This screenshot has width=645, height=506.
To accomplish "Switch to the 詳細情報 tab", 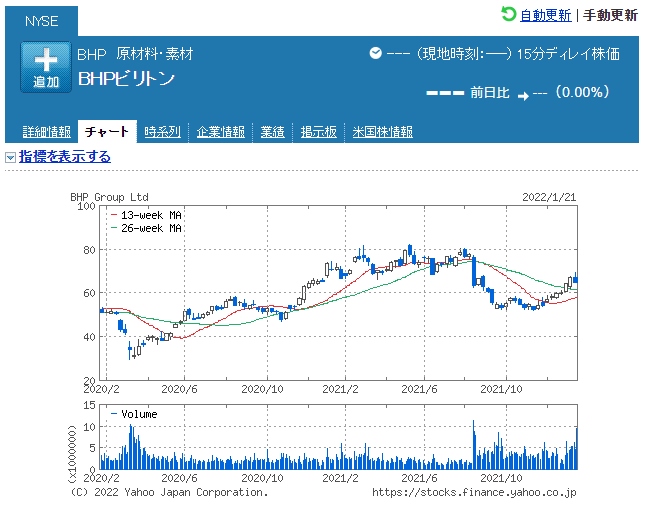I will 46,132.
